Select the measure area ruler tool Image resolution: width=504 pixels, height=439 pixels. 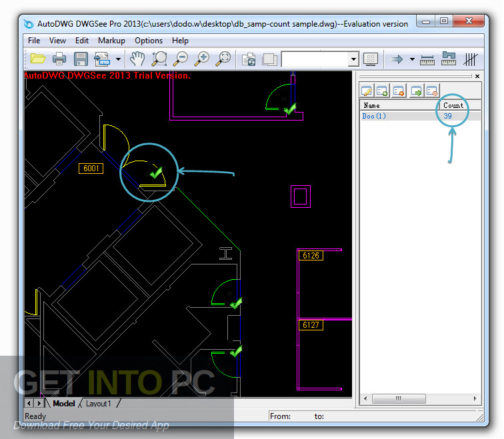pyautogui.click(x=449, y=59)
